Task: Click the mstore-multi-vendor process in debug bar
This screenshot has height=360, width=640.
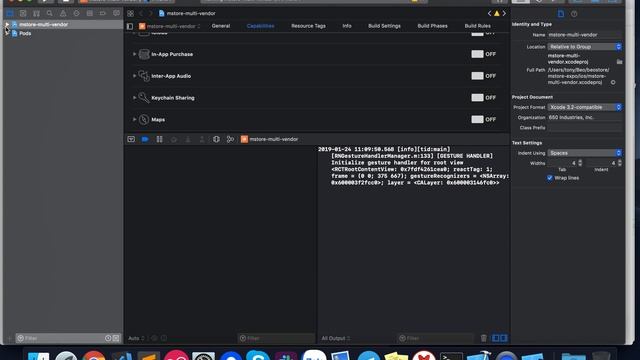Action: (x=269, y=139)
